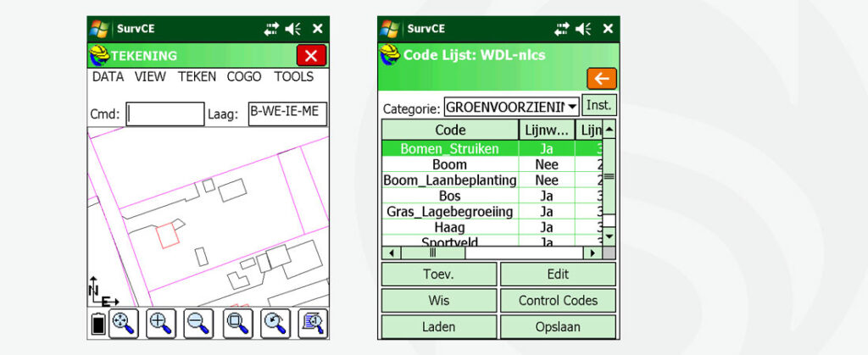The height and width of the screenshot is (355, 868).
Task: Click the zoom out magnifier icon
Action: click(199, 322)
